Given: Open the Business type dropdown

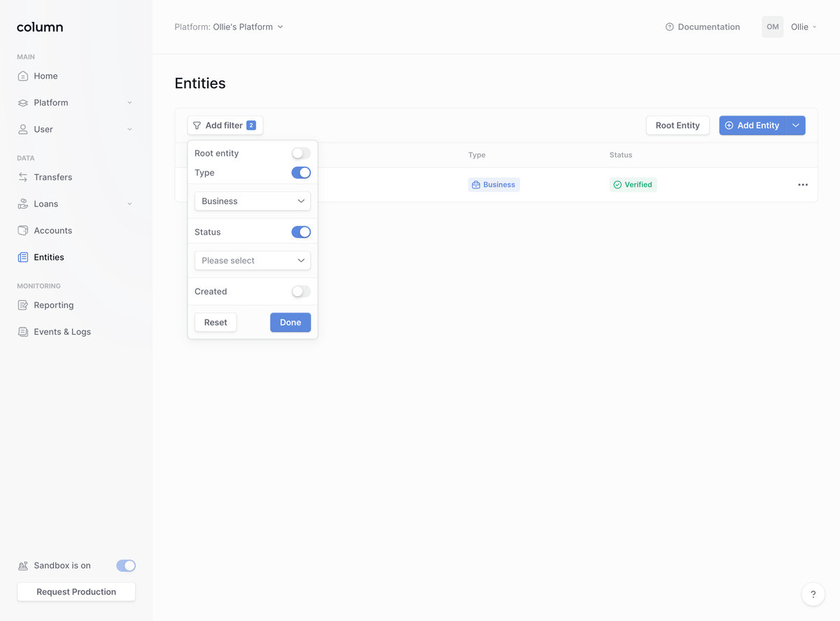Looking at the screenshot, I should [x=253, y=202].
